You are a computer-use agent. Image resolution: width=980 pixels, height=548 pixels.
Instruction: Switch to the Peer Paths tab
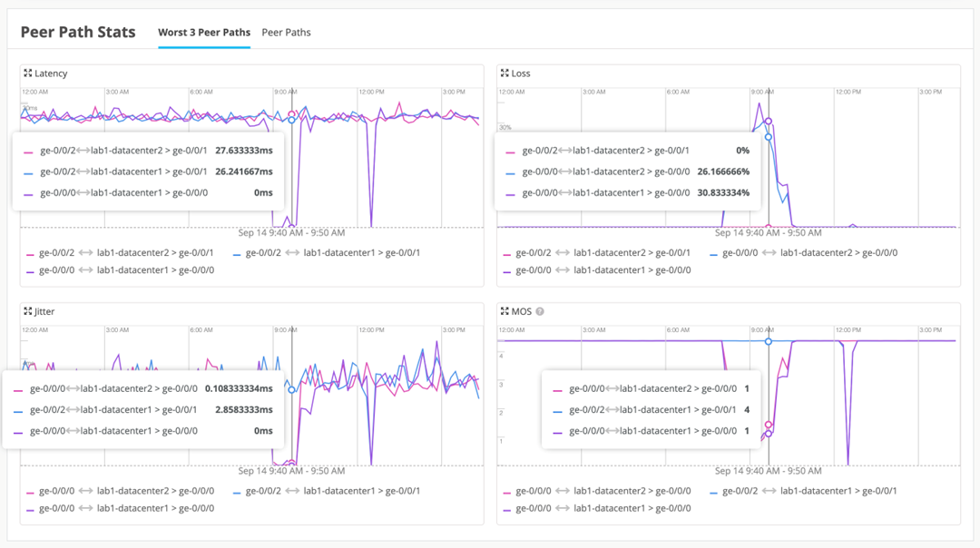point(286,33)
